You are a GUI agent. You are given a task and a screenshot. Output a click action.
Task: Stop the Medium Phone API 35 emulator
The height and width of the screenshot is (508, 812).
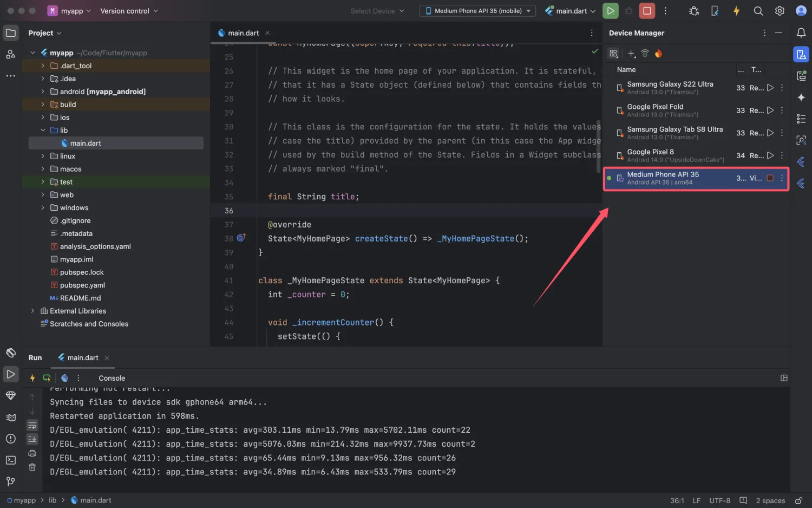coord(770,178)
